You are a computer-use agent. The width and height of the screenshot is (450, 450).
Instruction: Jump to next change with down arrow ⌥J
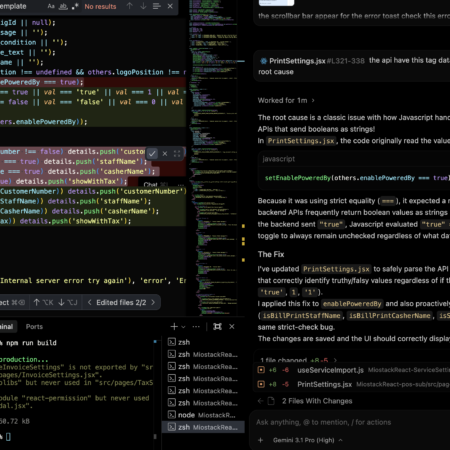(x=68, y=302)
